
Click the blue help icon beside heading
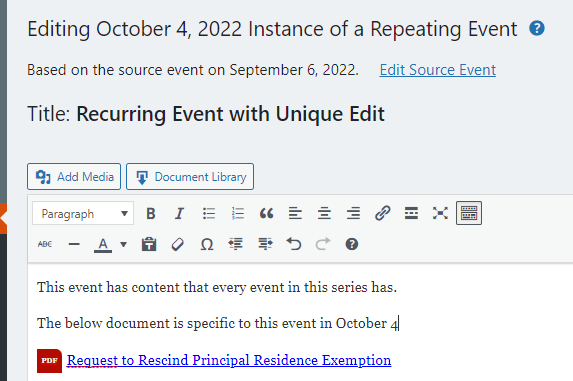pyautogui.click(x=537, y=28)
